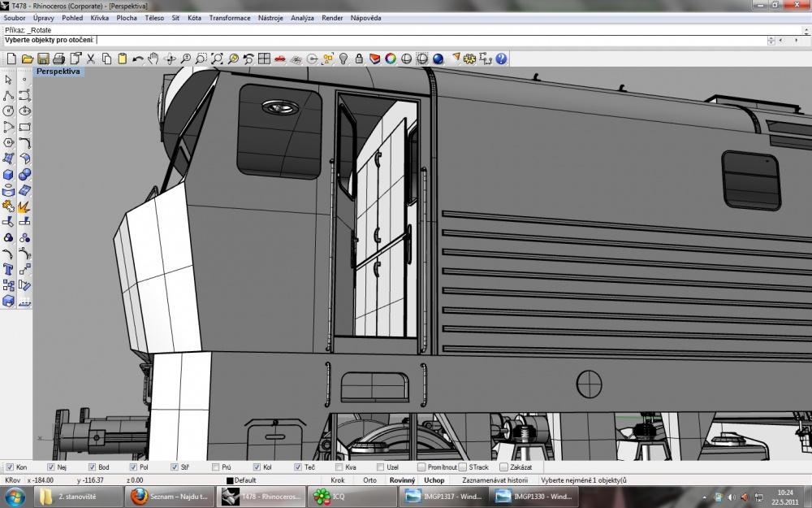Click the command prompt input field
Screen dimensions: 812x508
(431, 40)
